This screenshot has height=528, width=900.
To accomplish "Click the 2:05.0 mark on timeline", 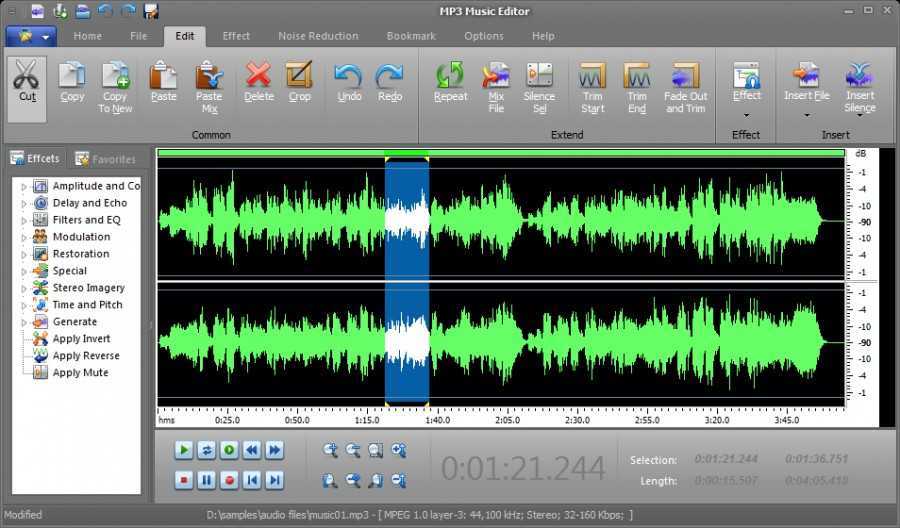I will tap(507, 420).
